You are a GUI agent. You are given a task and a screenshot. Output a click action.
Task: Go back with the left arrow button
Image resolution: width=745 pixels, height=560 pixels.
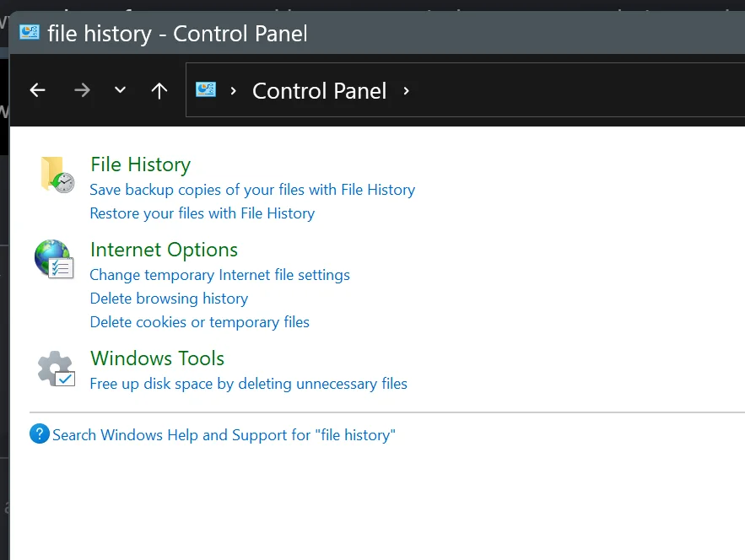(37, 89)
